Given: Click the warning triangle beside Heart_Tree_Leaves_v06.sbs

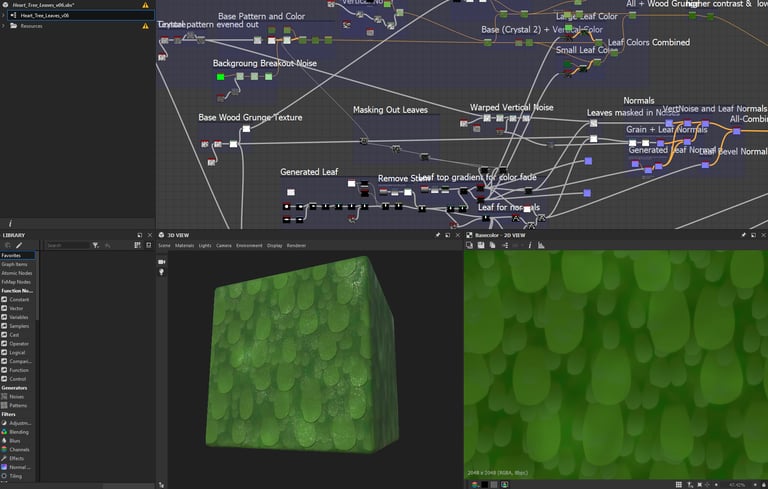Looking at the screenshot, I should point(145,5).
